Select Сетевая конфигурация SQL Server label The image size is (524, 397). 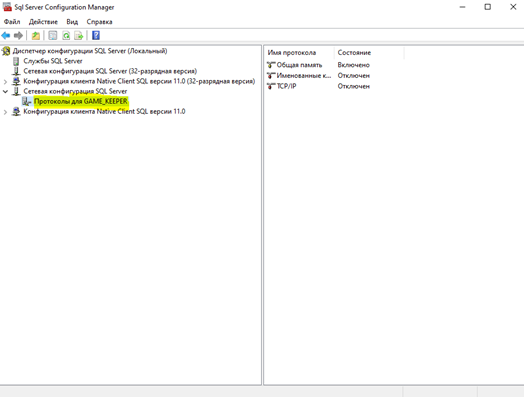[75, 91]
